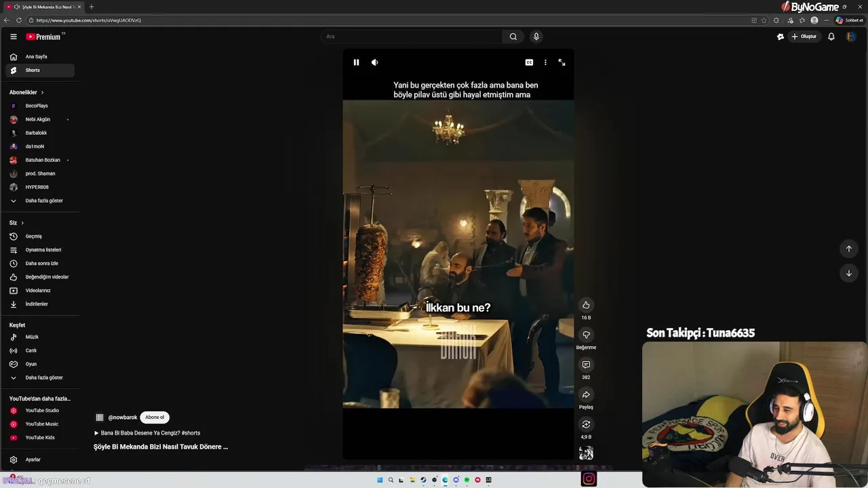Open the sparkle Ask icon beside Oluştur
The width and height of the screenshot is (868, 488).
point(781,37)
